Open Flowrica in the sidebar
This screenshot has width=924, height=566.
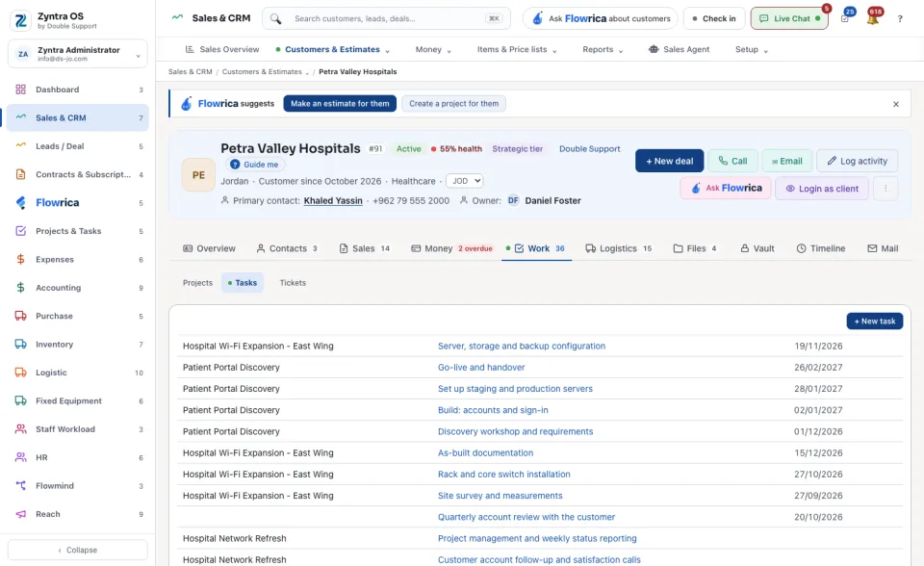(77, 203)
